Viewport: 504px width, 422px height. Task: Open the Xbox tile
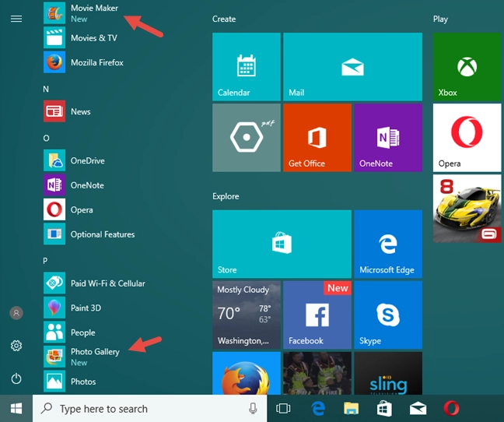pos(467,67)
